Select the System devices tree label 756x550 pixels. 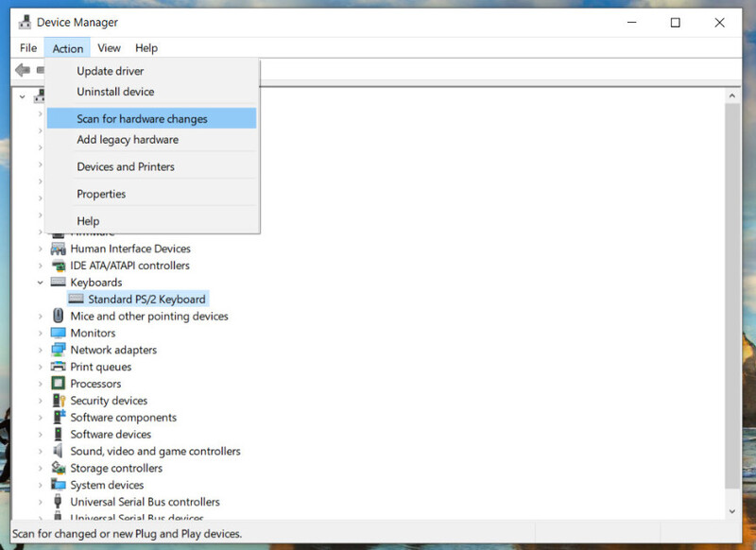coord(107,485)
